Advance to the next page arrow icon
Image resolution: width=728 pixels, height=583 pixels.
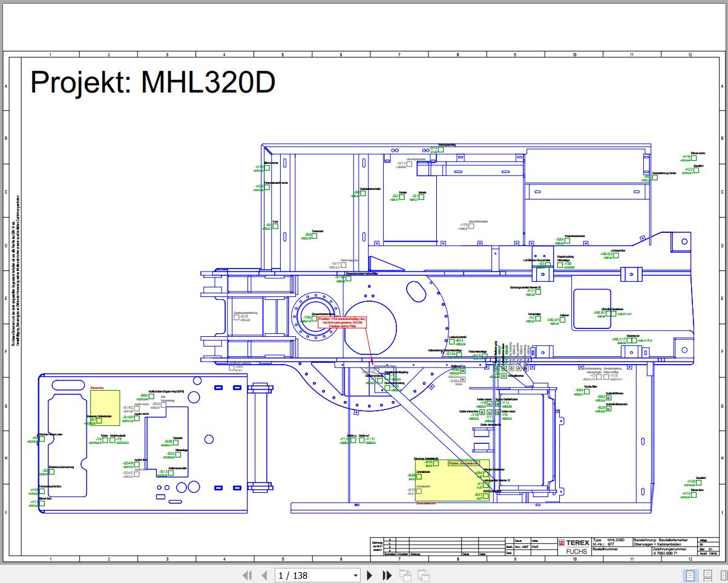click(370, 575)
